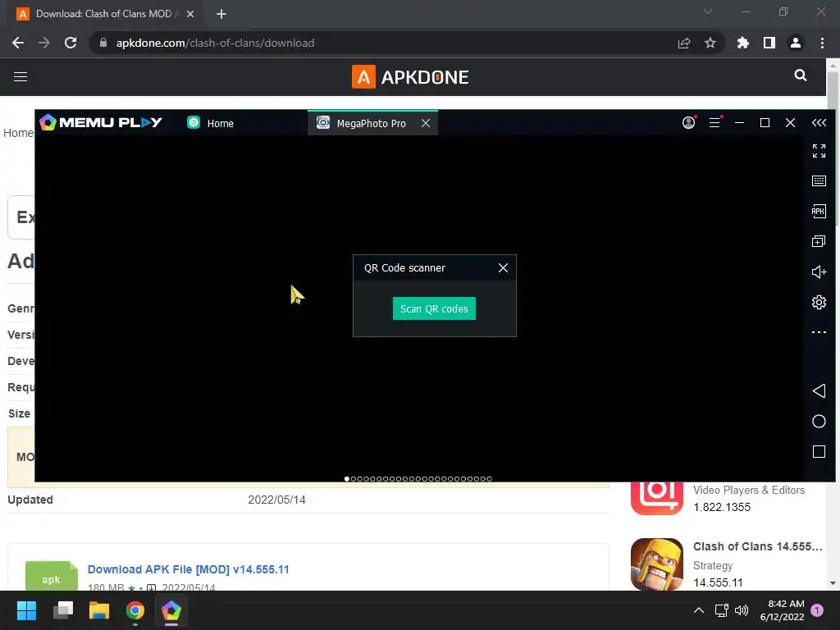
Task: Click Chrome icon on taskbar
Action: pyautogui.click(x=135, y=610)
